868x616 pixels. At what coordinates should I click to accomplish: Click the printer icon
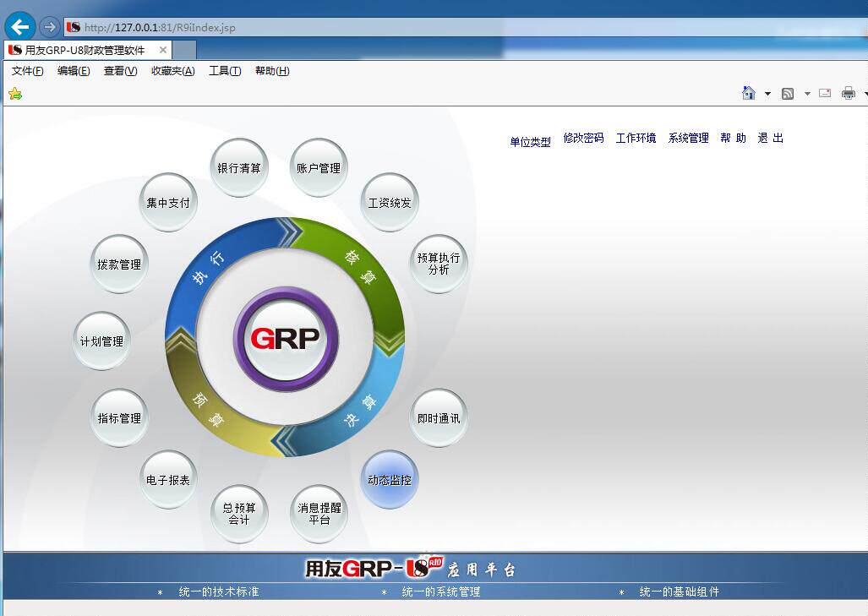coord(848,93)
